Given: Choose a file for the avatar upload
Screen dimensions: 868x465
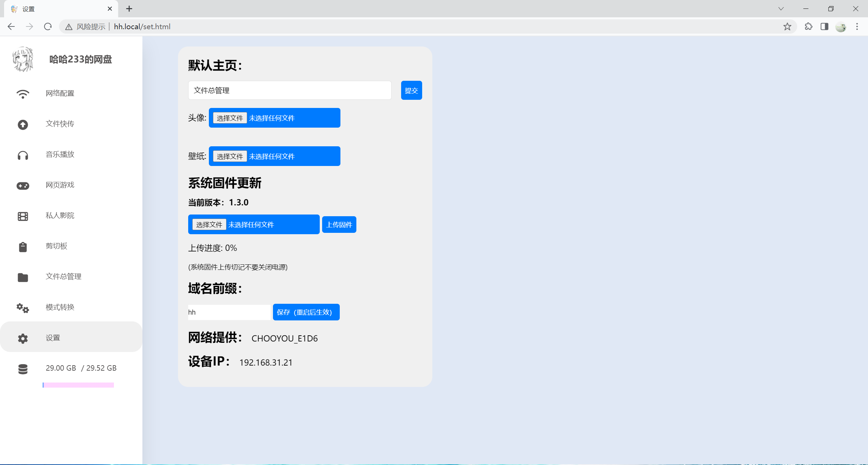Looking at the screenshot, I should [x=230, y=118].
